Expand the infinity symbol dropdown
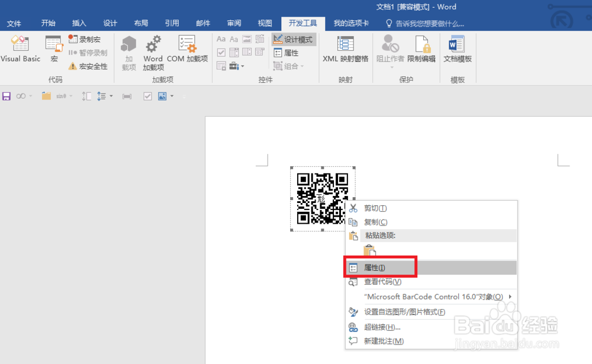 [x=31, y=96]
